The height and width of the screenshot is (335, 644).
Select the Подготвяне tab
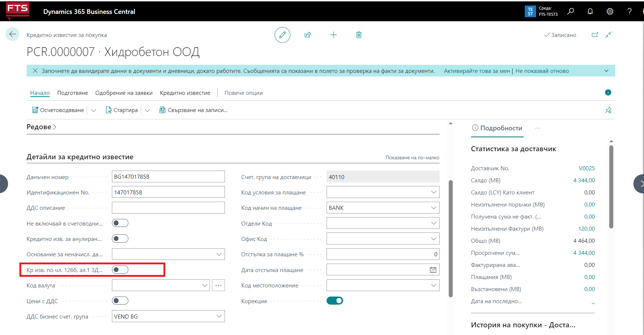pyautogui.click(x=72, y=93)
